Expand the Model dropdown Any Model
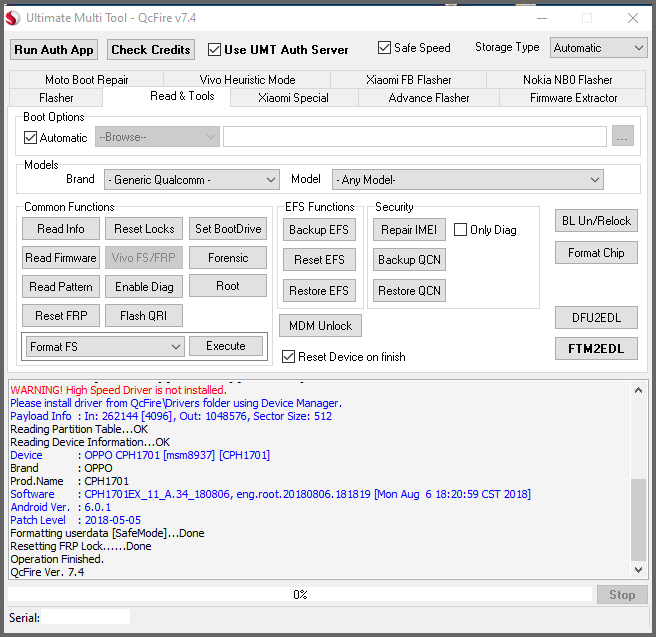This screenshot has width=656, height=637. [x=468, y=180]
